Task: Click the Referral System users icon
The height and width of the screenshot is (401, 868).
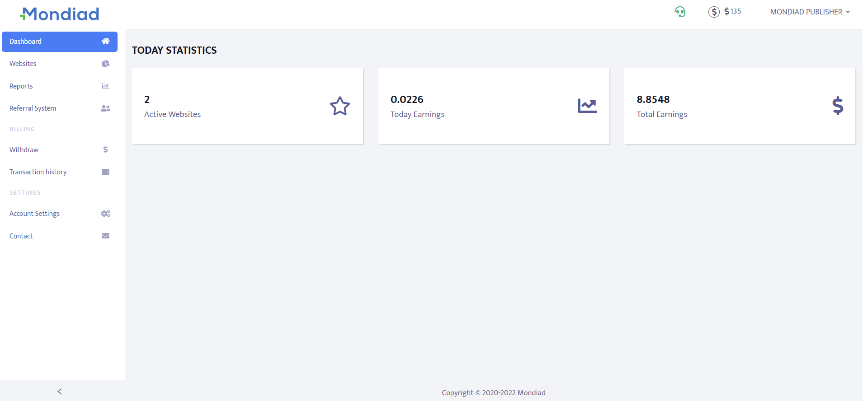Action: point(105,108)
